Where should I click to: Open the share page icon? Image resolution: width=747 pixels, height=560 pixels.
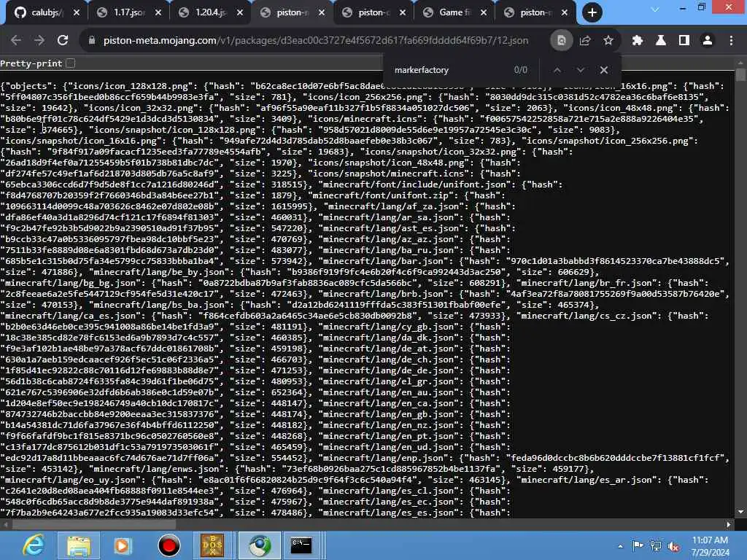point(585,41)
